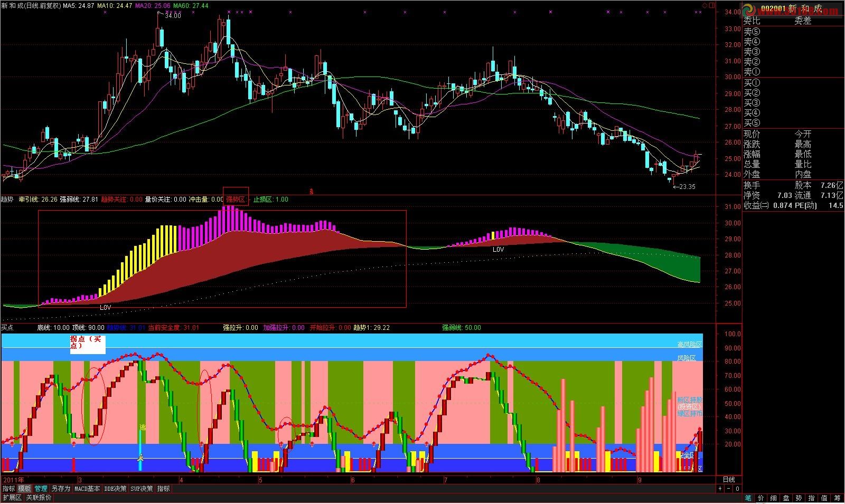Click the 牵引线: 26.26 indicator label
Viewport: 845px width, 504px height.
pyautogui.click(x=38, y=199)
